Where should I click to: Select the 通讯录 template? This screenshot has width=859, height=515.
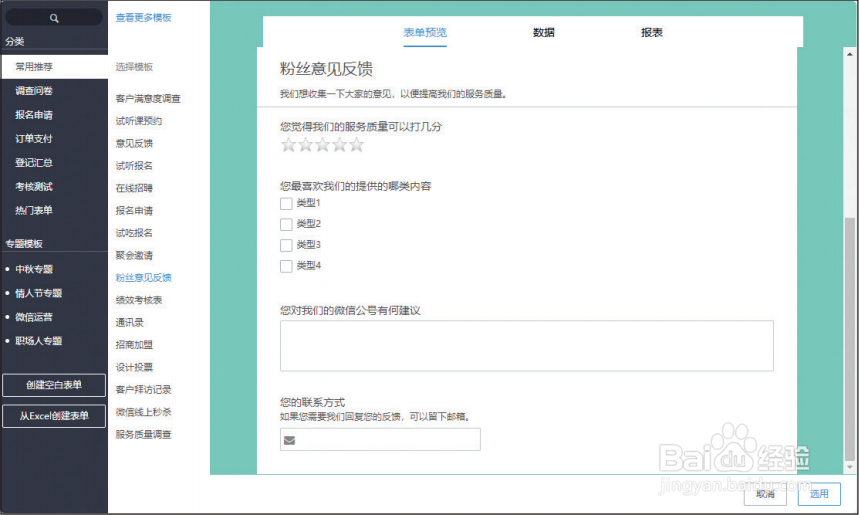coord(130,323)
